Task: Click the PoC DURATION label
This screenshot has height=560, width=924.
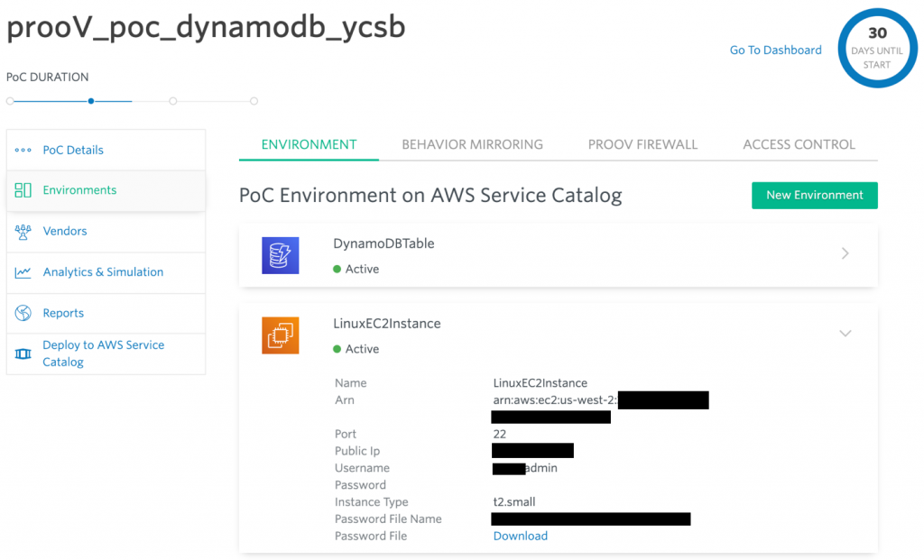Action: [48, 78]
